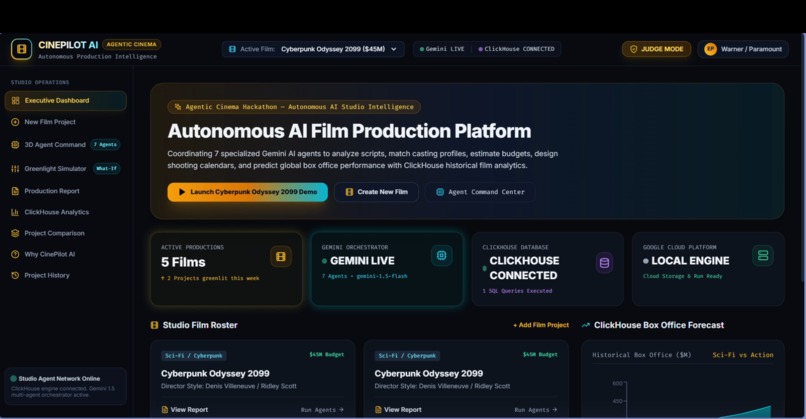Click play icon on Launch Demo button
This screenshot has height=419, width=806.
tap(181, 192)
